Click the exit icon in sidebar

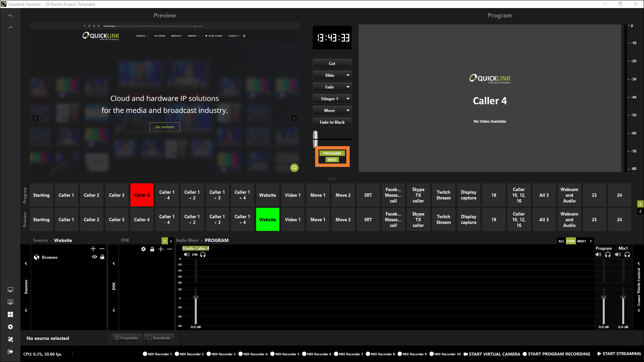[x=10, y=352]
